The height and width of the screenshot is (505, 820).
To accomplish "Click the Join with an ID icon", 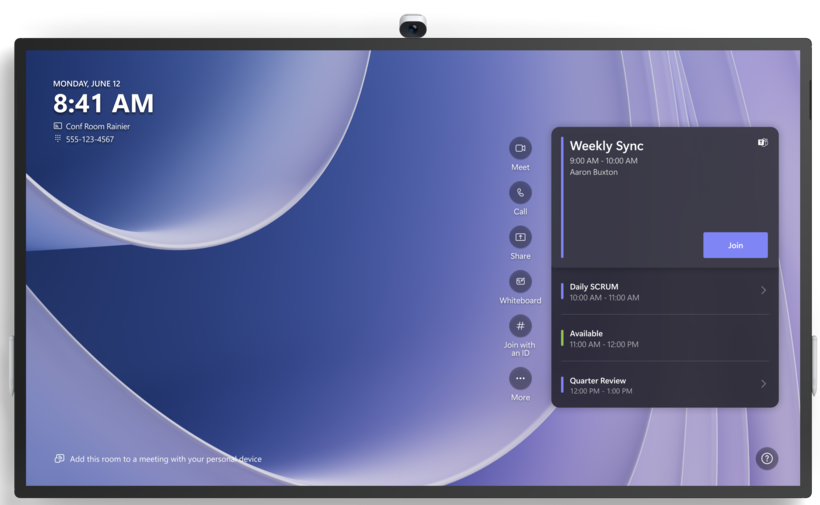I will click(520, 326).
